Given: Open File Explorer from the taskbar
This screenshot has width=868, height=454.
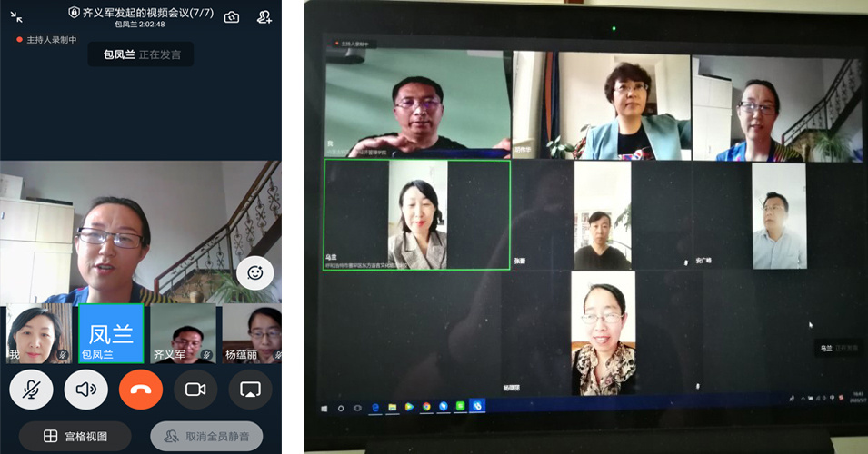Looking at the screenshot, I should point(392,407).
